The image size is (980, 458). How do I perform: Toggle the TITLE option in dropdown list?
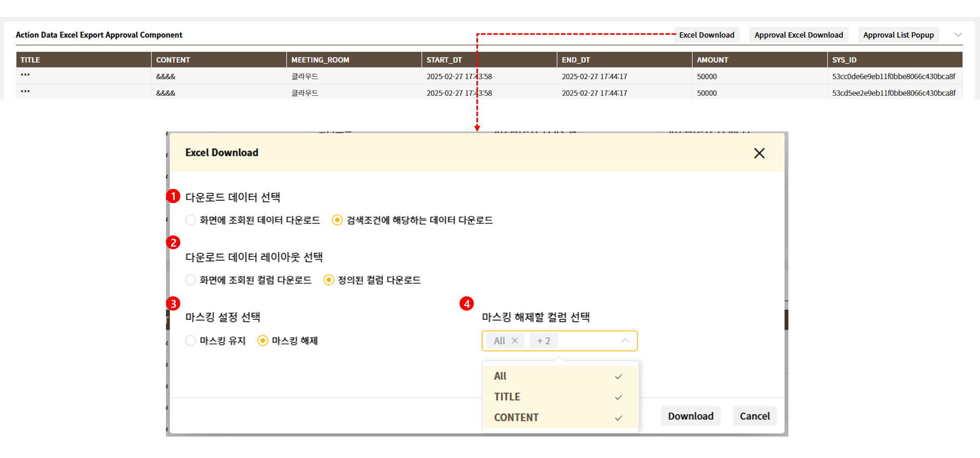[559, 397]
